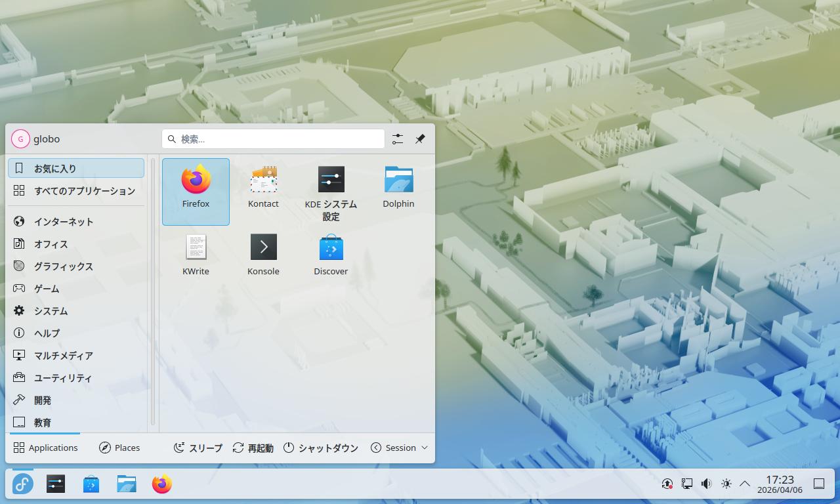Switch to the Applications tab

(x=45, y=448)
